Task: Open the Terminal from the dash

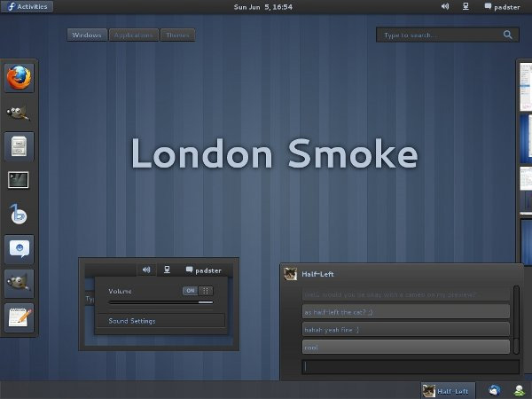Action: click(x=19, y=180)
